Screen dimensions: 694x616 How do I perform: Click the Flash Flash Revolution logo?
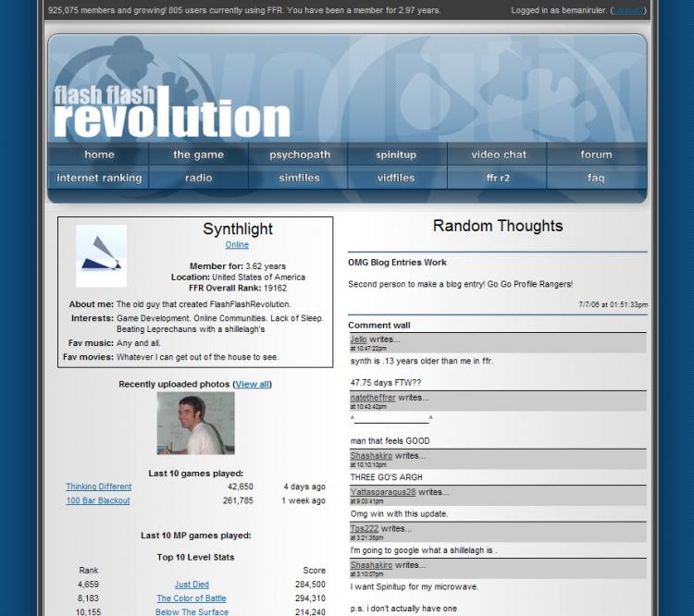(x=172, y=113)
